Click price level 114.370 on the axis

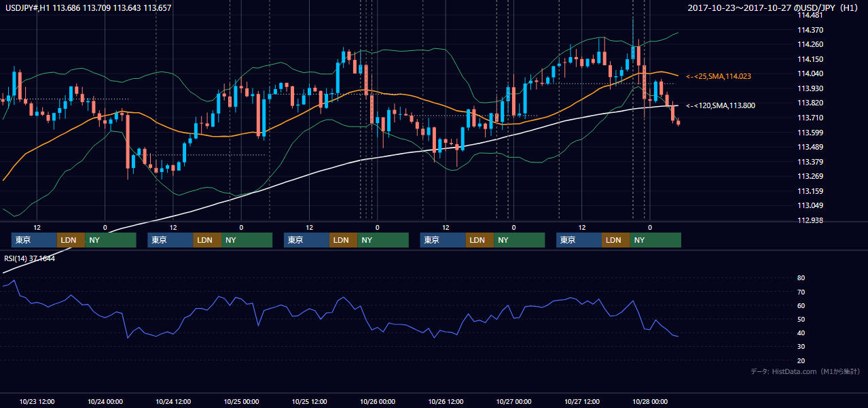pos(810,30)
